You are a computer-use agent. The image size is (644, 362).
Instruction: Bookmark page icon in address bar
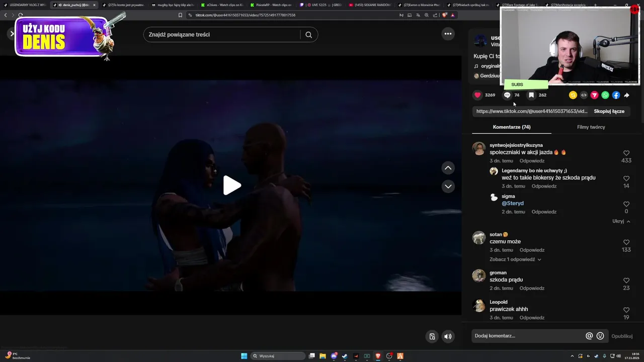[180, 15]
